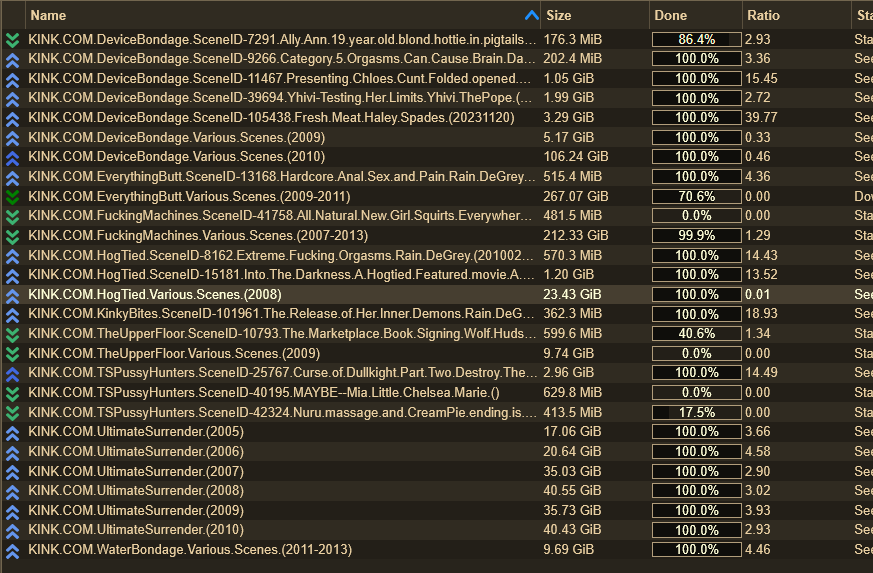Click the 39.77 ratio value cell
Screen dimensions: 873x573
pyautogui.click(x=761, y=118)
